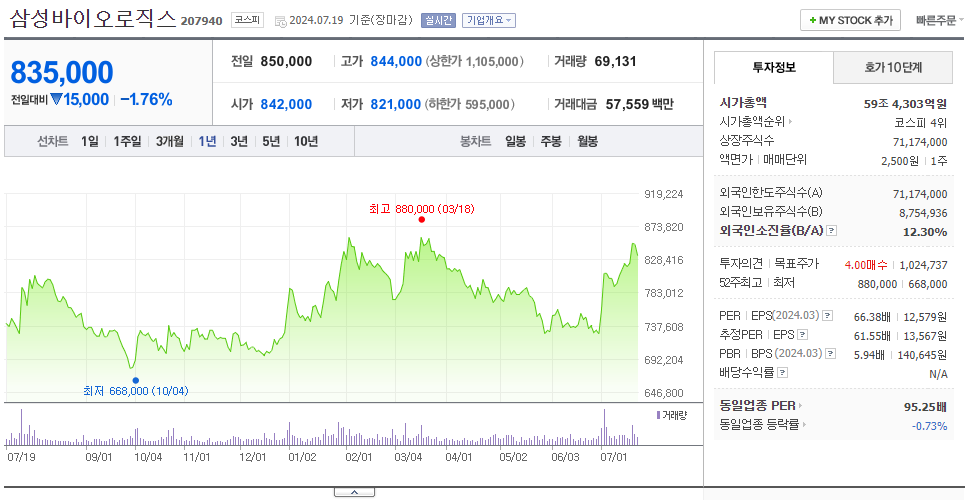The image size is (968, 500).
Task: Select 1주일 line chart period
Action: tap(127, 141)
